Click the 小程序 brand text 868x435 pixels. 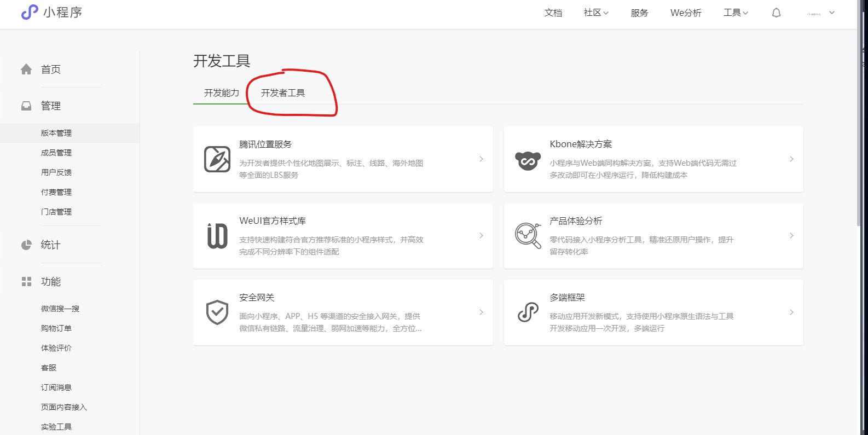tap(63, 12)
